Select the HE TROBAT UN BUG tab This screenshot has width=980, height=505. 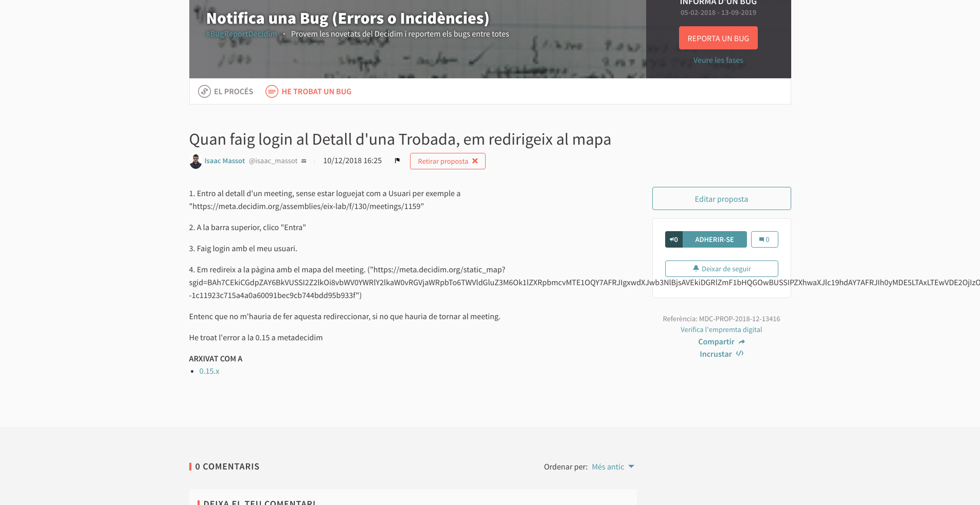point(316,92)
